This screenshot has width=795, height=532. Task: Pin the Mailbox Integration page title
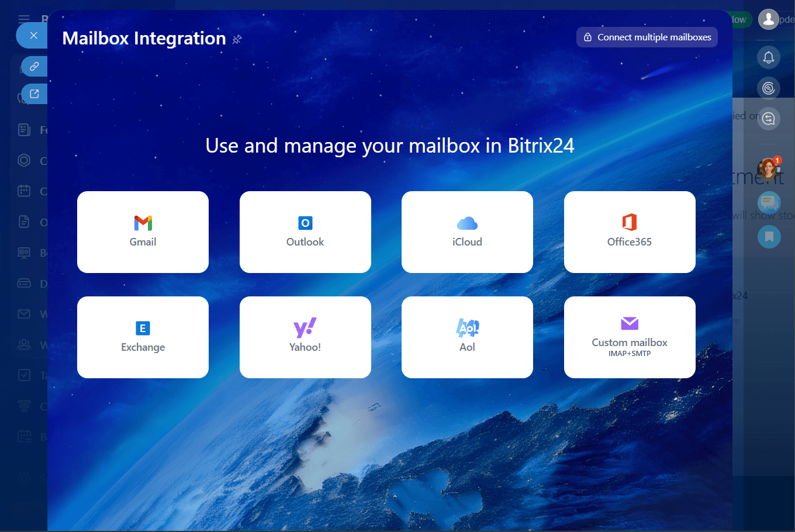point(237,40)
